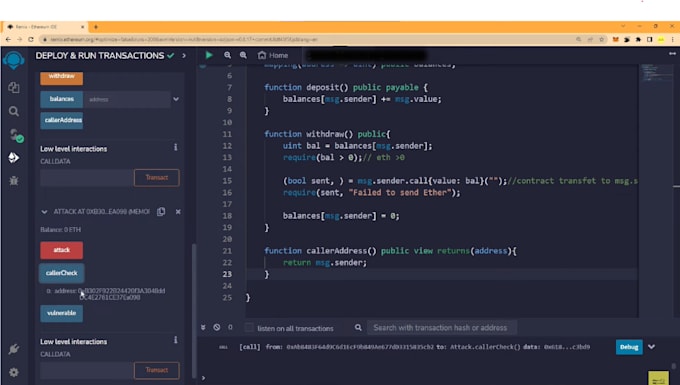Expand the panel arrow next to DEPLOY & RUN
This screenshot has height=385, width=680.
[184, 55]
